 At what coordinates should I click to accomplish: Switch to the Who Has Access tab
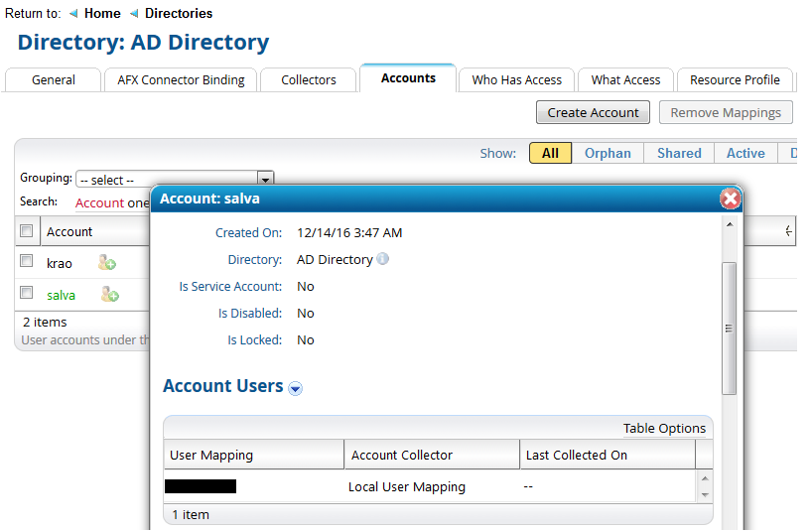pos(516,80)
